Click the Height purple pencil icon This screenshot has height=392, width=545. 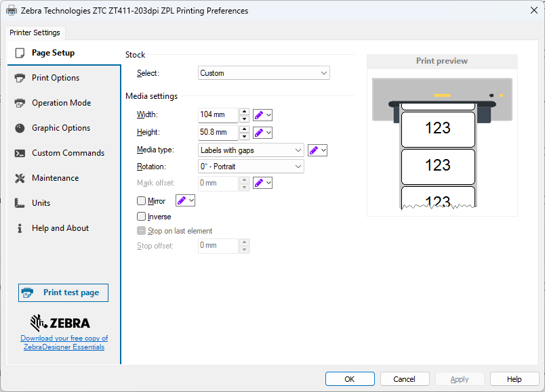258,133
